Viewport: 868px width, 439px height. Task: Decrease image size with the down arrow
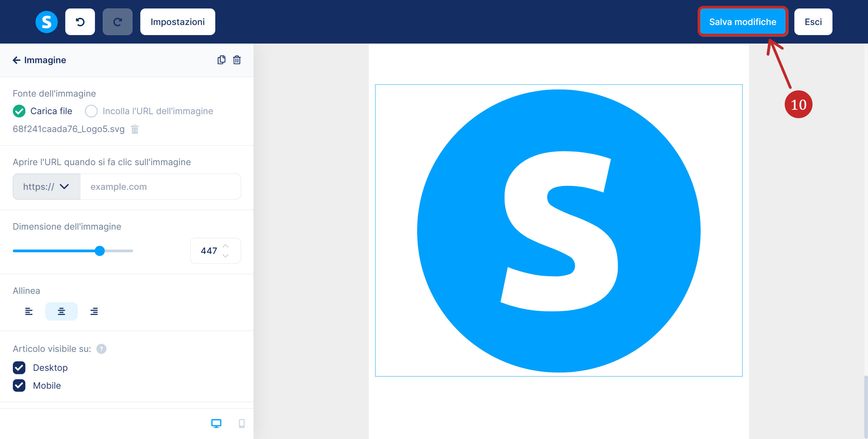[225, 256]
